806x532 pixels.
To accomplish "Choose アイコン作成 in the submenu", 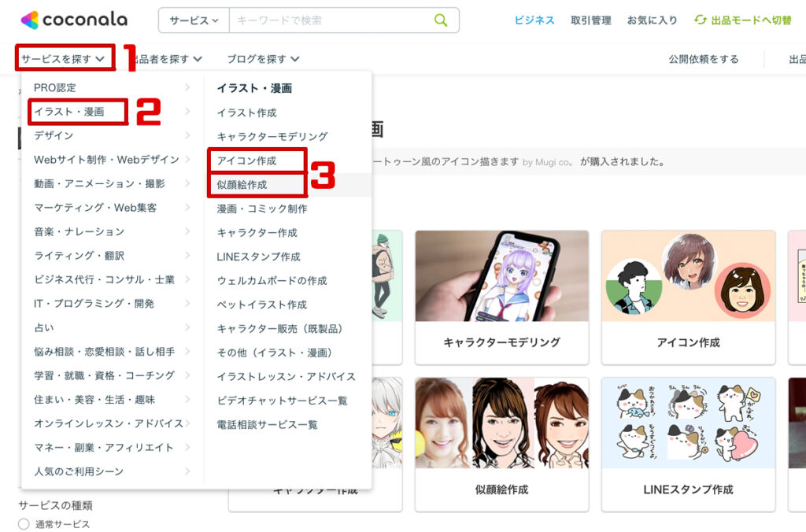I will [246, 161].
